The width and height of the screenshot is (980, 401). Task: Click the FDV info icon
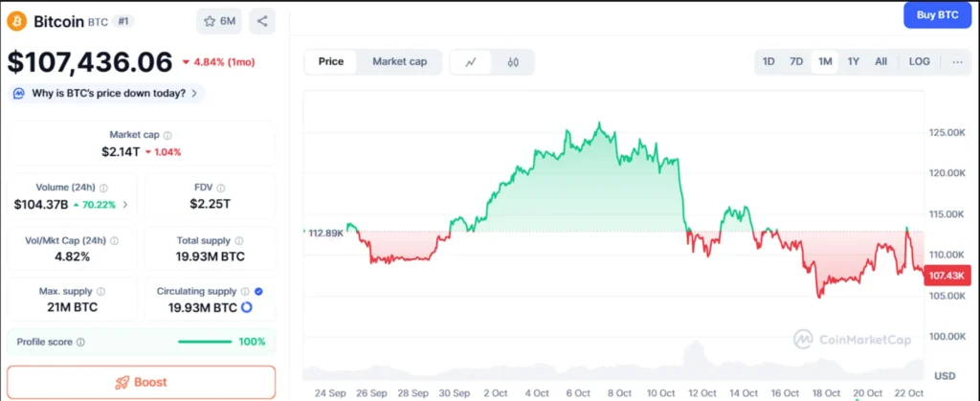223,189
